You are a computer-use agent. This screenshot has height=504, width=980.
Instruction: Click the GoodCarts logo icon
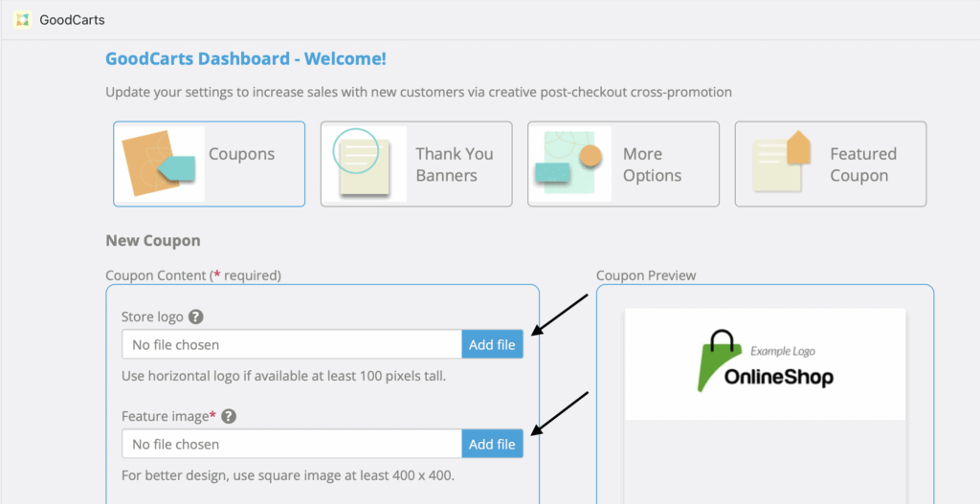(23, 20)
